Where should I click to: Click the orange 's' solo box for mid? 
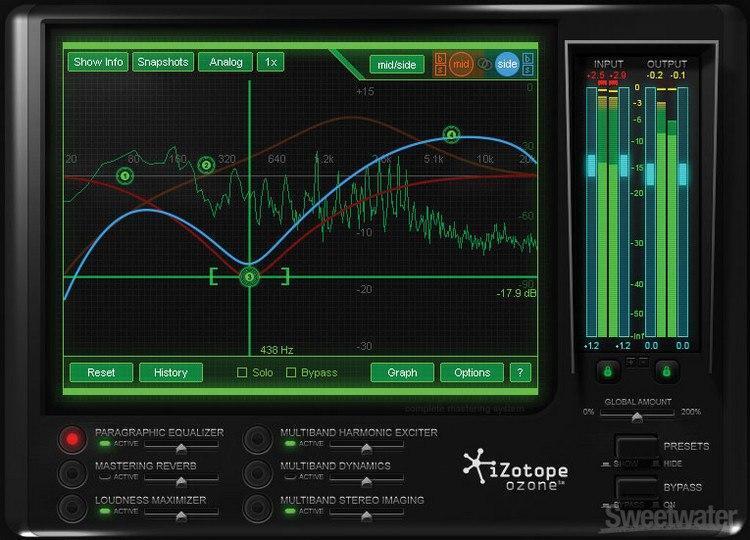[x=441, y=70]
